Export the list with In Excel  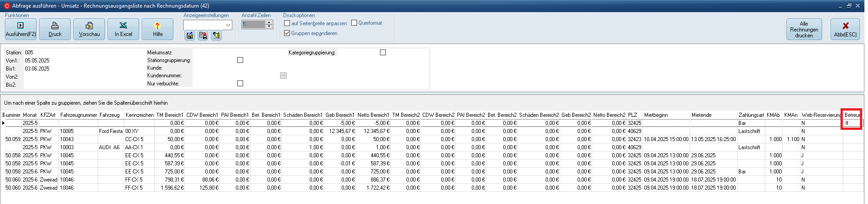click(x=123, y=29)
